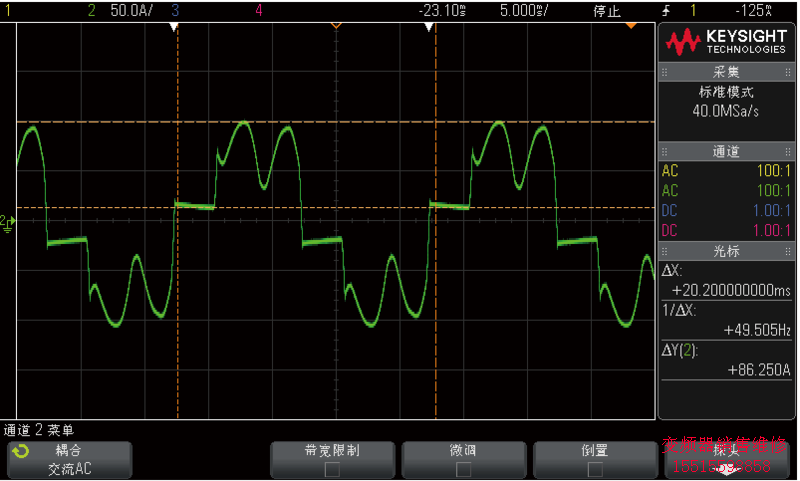
Task: Select channel 4 indicator in top bar
Action: coord(259,11)
